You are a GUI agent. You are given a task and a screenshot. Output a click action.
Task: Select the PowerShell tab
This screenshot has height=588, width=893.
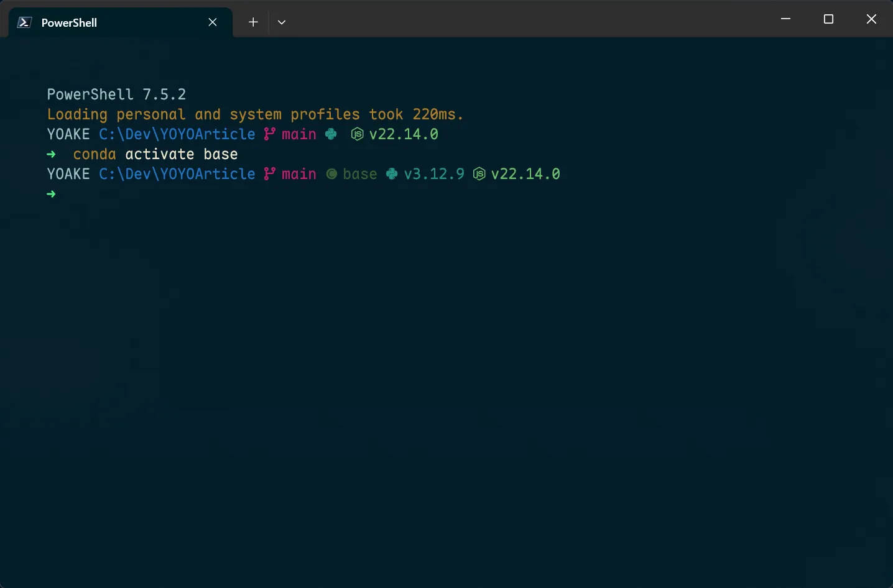pyautogui.click(x=121, y=22)
